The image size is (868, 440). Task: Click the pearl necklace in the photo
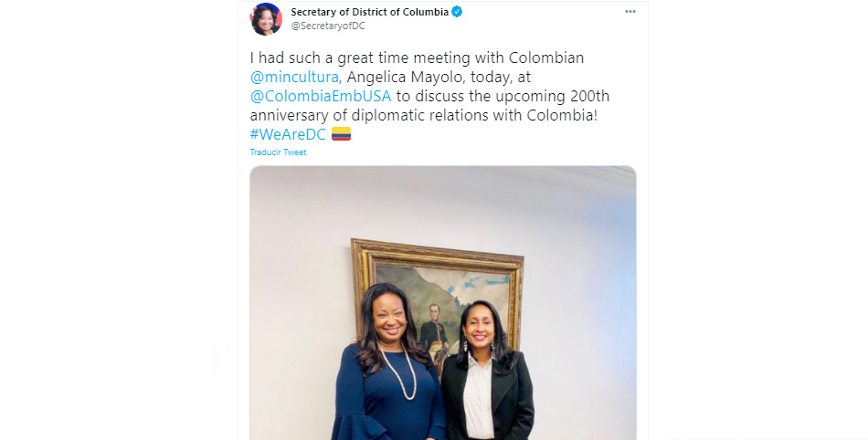pos(399,373)
